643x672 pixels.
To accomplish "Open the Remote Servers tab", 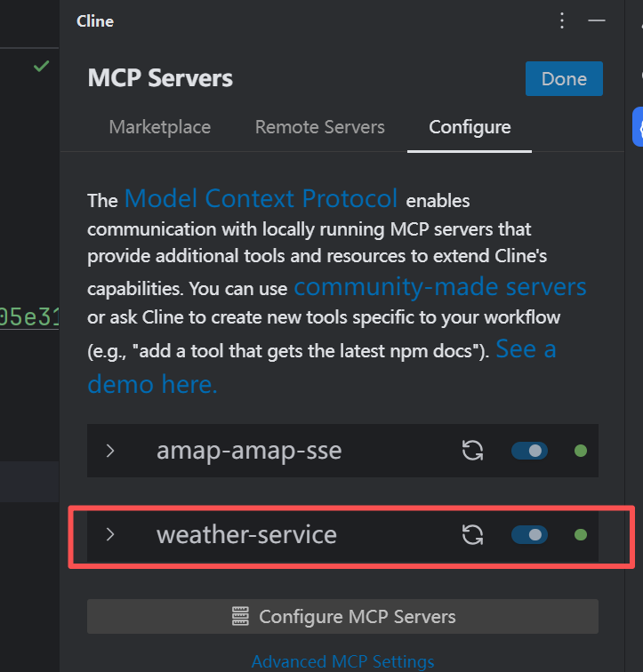I will coord(320,127).
